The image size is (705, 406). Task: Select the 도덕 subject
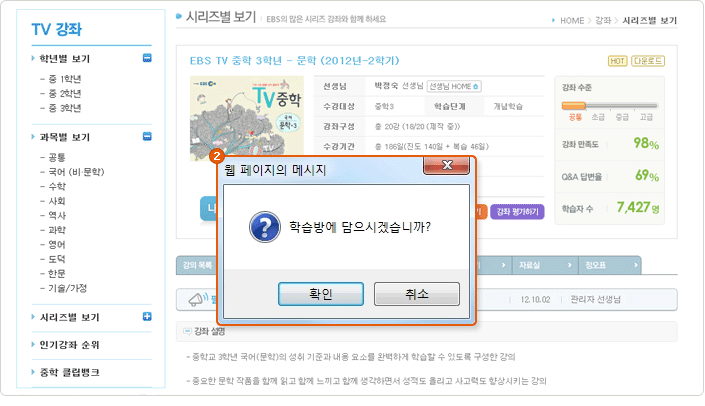click(x=57, y=259)
